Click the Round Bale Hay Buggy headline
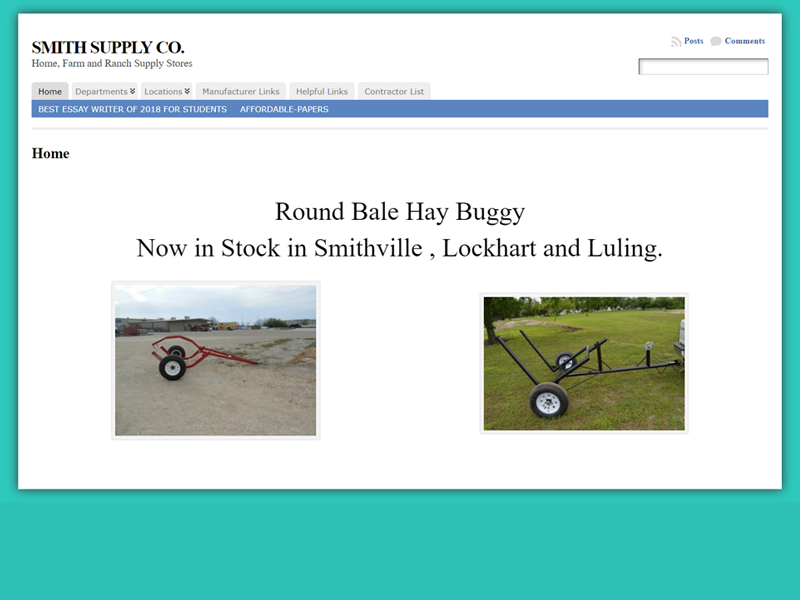Screen dimensions: 800x600 coord(400,211)
